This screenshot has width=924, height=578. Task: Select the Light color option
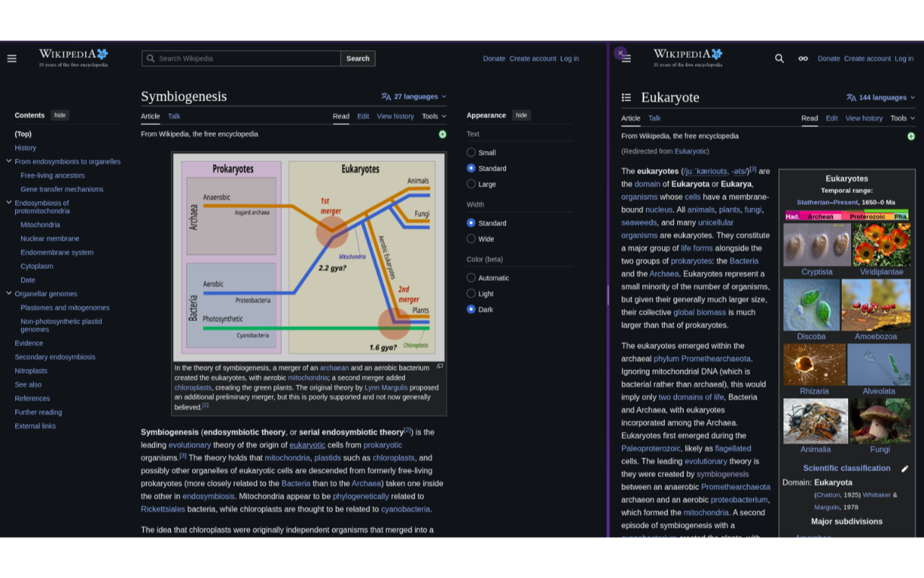coord(471,294)
